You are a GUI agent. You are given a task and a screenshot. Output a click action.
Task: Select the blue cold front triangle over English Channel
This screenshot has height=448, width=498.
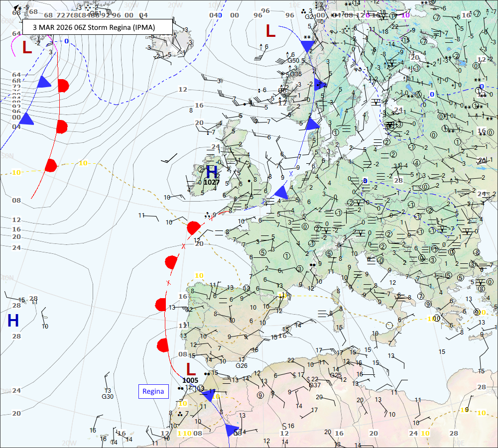tap(282, 192)
